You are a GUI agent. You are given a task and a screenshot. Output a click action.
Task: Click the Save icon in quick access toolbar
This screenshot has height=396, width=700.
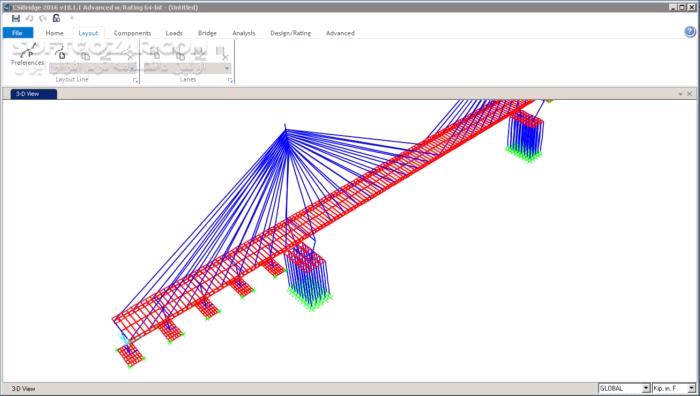(16, 18)
